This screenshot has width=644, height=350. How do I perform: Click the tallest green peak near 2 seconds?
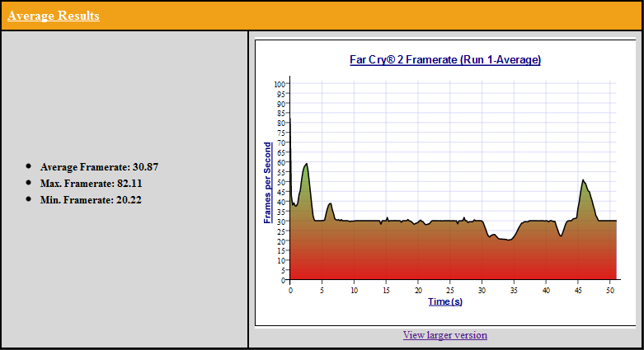click(306, 169)
